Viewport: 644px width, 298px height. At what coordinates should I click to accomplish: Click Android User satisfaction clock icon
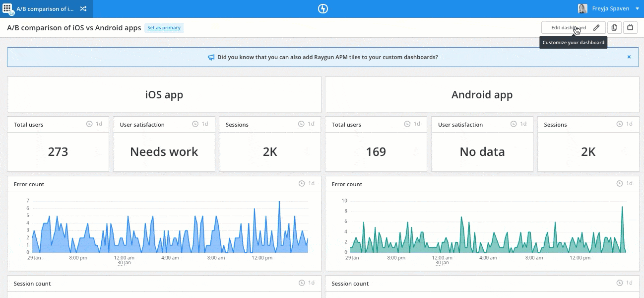pos(514,124)
